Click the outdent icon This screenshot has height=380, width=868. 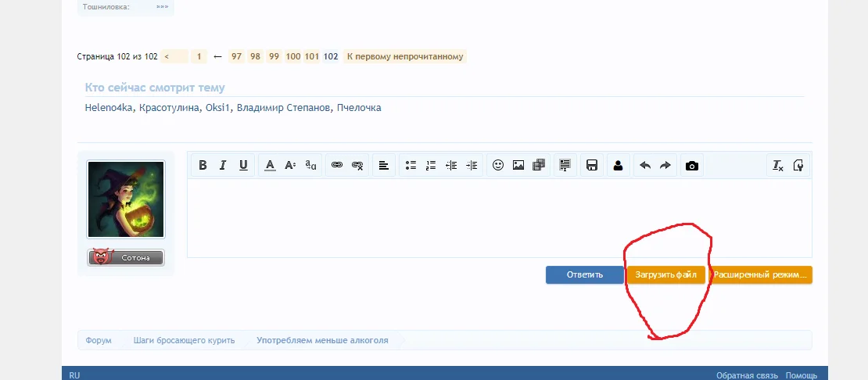click(x=451, y=166)
